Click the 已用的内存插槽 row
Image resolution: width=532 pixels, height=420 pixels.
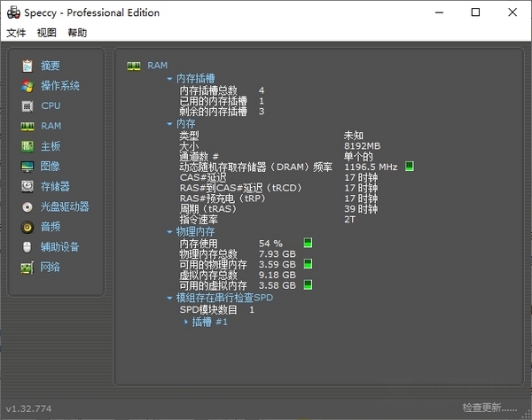[222, 101]
